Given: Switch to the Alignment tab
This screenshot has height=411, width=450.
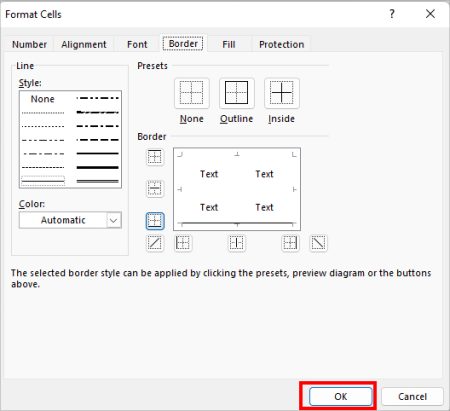Looking at the screenshot, I should (84, 44).
